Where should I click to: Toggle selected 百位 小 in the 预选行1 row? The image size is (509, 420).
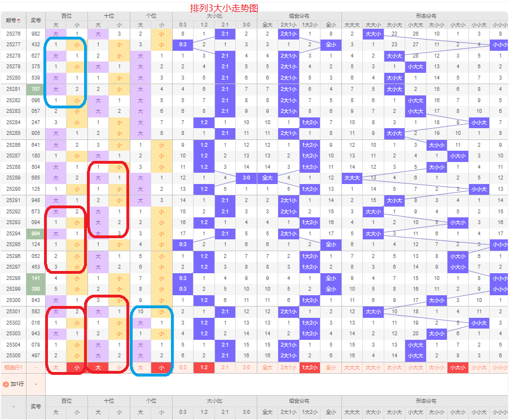point(77,368)
